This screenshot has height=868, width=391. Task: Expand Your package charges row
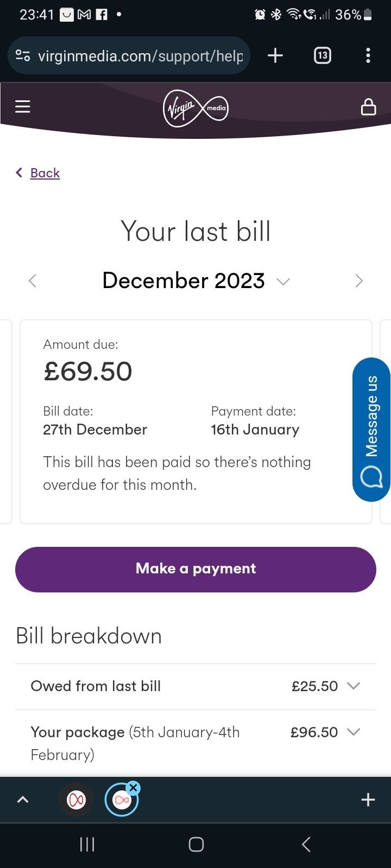pyautogui.click(x=195, y=743)
